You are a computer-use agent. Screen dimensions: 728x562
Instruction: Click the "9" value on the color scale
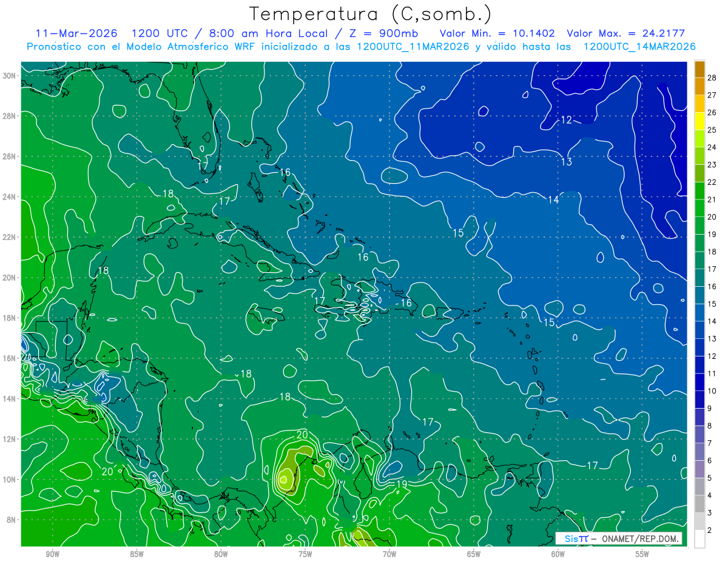709,409
